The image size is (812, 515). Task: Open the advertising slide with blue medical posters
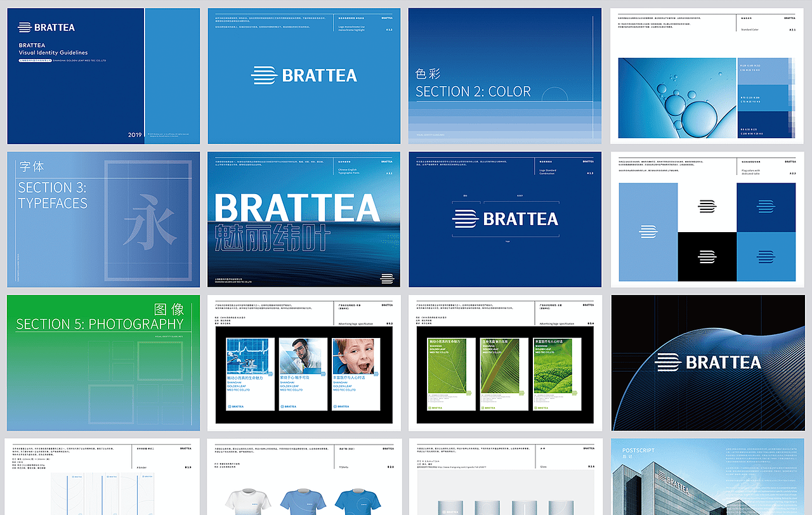[304, 363]
